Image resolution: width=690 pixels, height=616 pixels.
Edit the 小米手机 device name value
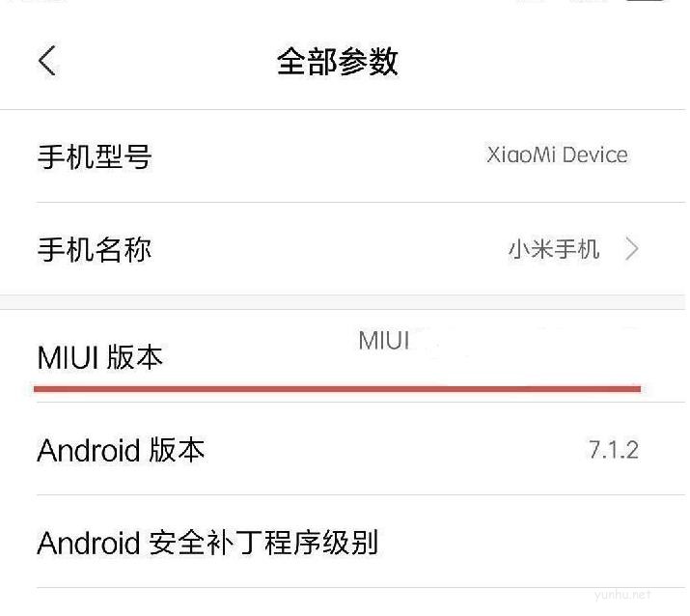coord(554,249)
